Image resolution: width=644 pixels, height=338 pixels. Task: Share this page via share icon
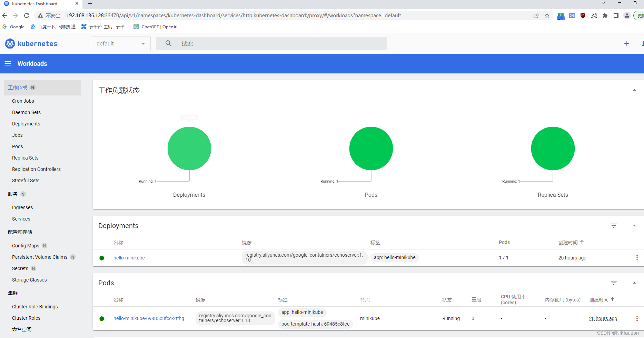coord(536,16)
